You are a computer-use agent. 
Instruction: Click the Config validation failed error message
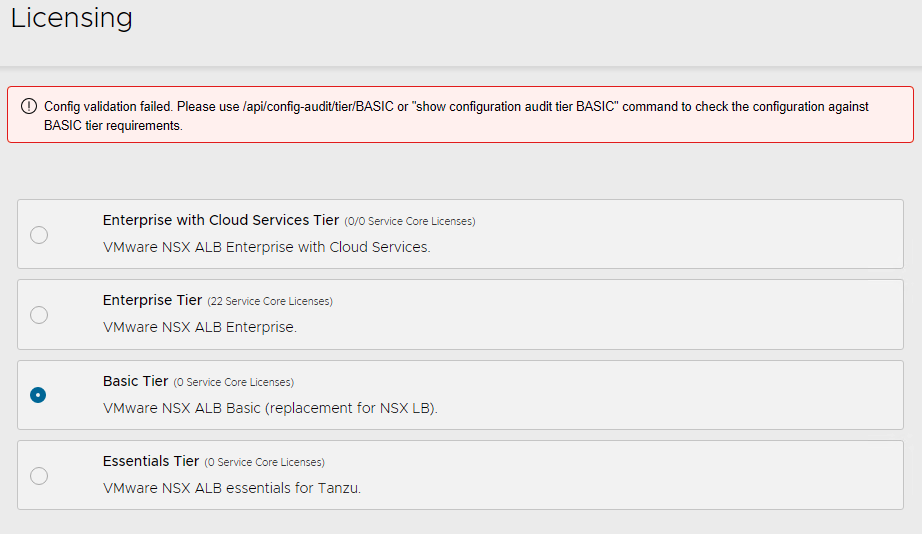click(x=456, y=116)
